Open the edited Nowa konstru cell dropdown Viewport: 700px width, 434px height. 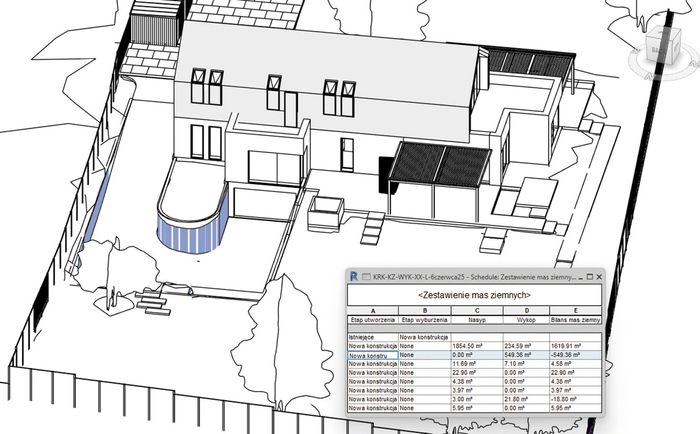point(373,355)
